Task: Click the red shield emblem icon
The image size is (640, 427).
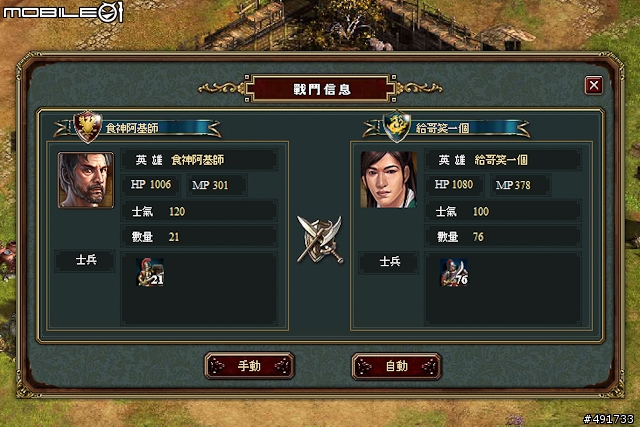Action: 87,127
